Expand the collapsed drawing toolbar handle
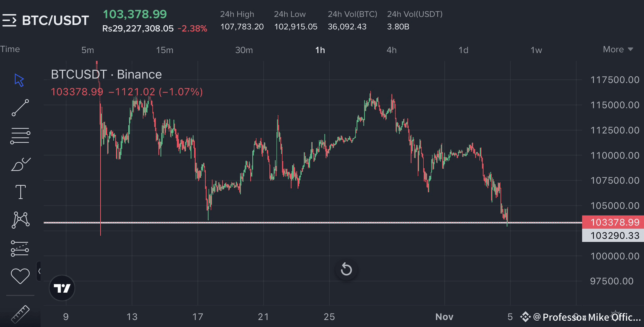 click(x=39, y=271)
